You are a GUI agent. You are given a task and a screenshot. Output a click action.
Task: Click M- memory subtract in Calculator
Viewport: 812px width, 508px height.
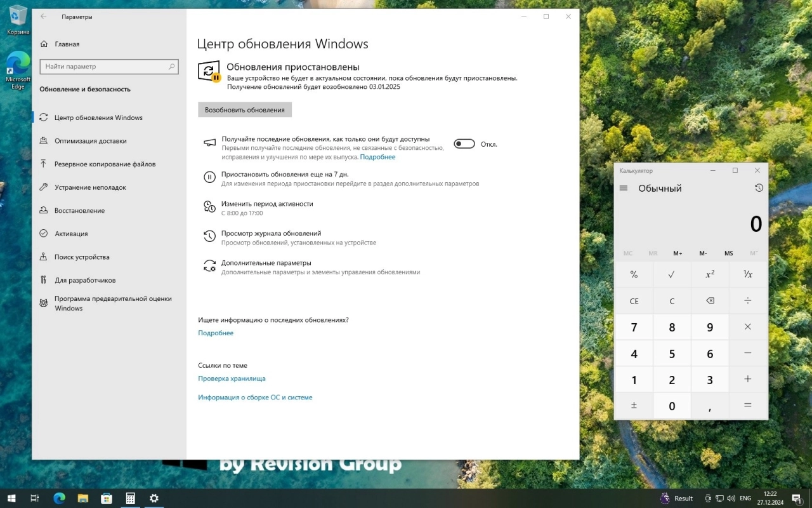(x=703, y=253)
